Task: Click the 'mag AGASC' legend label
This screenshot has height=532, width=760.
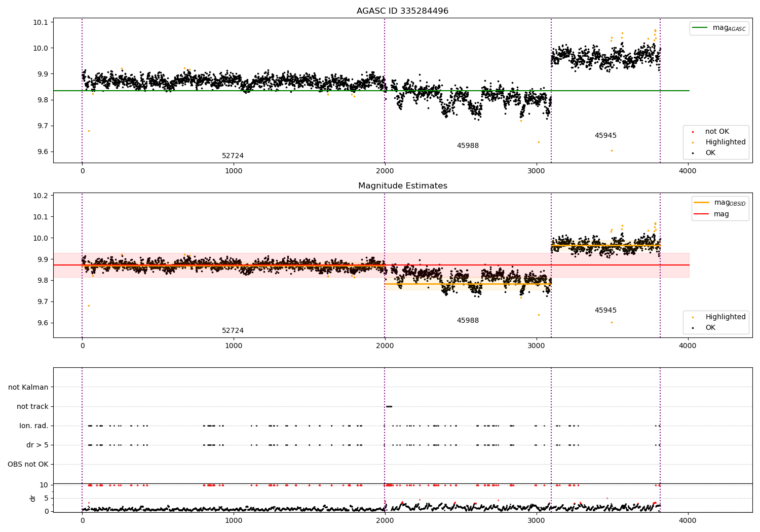Action: click(x=729, y=28)
